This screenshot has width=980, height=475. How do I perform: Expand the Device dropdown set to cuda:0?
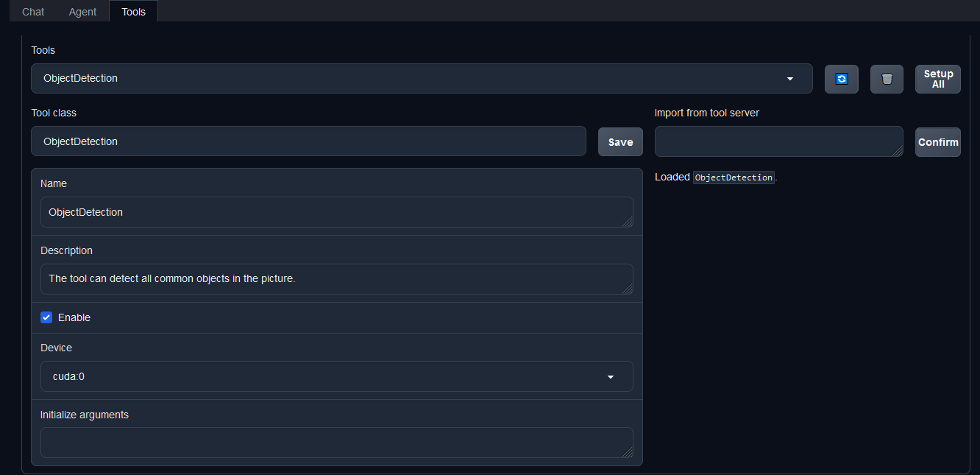pyautogui.click(x=336, y=376)
